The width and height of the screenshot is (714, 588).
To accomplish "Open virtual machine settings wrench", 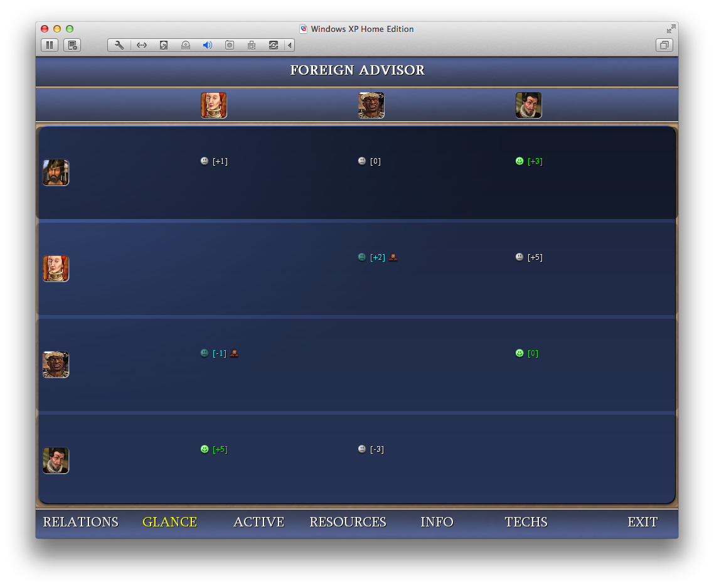I will tap(119, 45).
